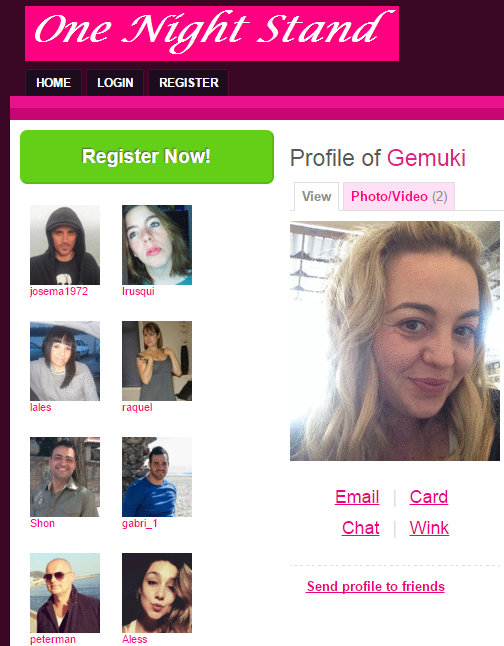Open the josema1972 profile thumbnail
Screen dimensions: 504x646
[65, 245]
